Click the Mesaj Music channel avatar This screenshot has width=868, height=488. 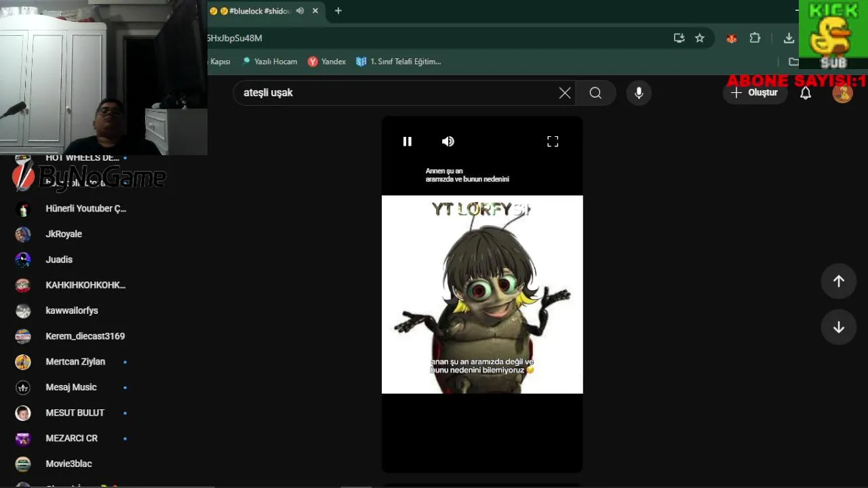[23, 388]
